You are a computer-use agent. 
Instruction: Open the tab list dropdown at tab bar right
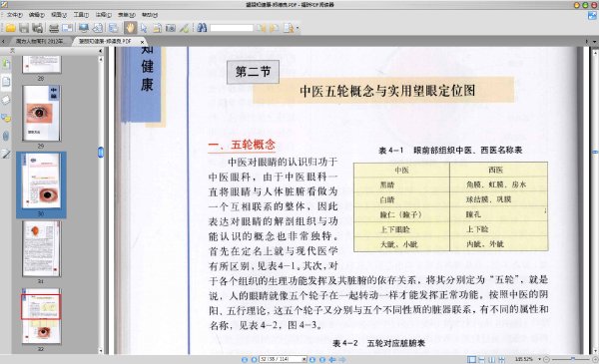594,41
